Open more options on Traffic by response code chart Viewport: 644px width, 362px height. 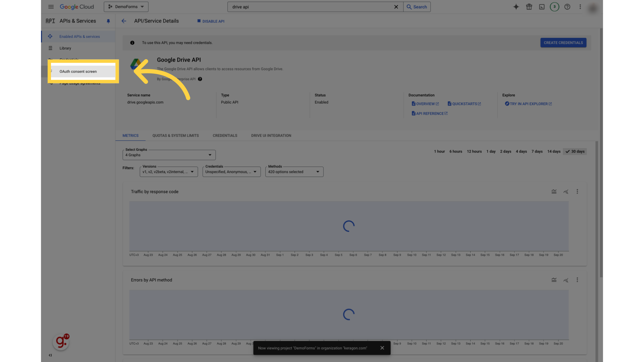pos(577,191)
